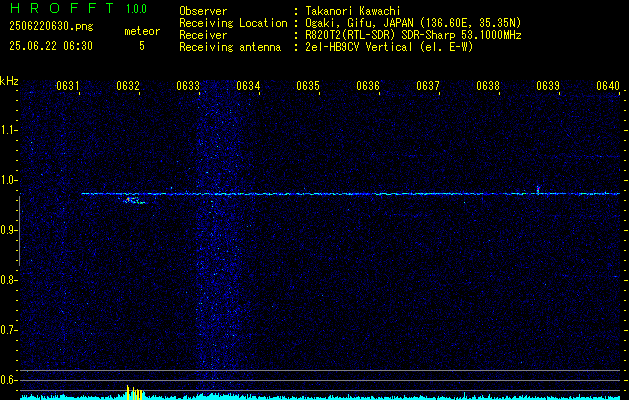The image size is (629, 400).
Task: Click the 0639 time axis marker
Action: 548,85
